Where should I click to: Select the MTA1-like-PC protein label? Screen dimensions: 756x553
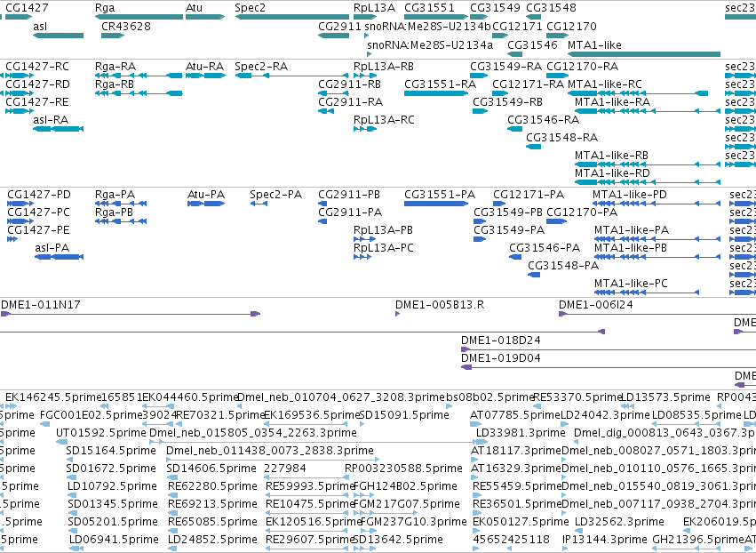[631, 284]
